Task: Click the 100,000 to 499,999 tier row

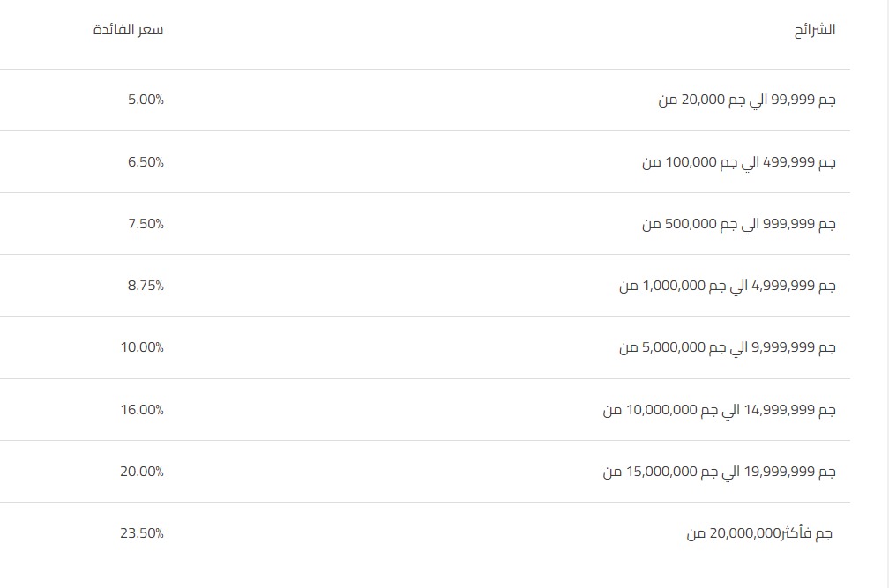Action: coord(425,162)
